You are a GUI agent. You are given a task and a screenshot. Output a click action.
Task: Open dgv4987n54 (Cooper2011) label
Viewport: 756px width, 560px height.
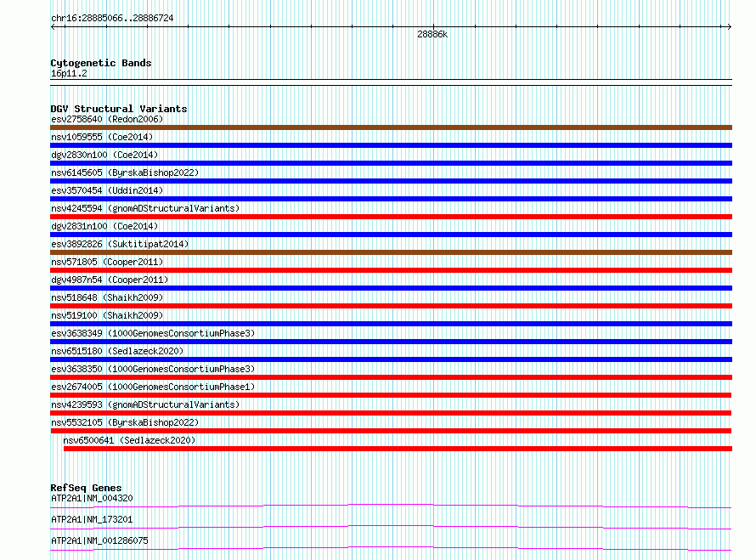tap(110, 280)
